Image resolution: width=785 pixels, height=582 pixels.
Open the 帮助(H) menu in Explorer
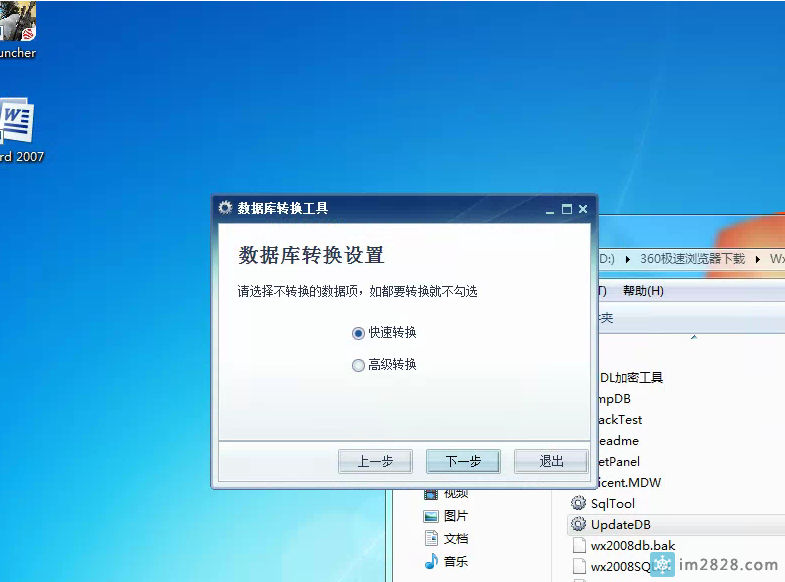643,291
